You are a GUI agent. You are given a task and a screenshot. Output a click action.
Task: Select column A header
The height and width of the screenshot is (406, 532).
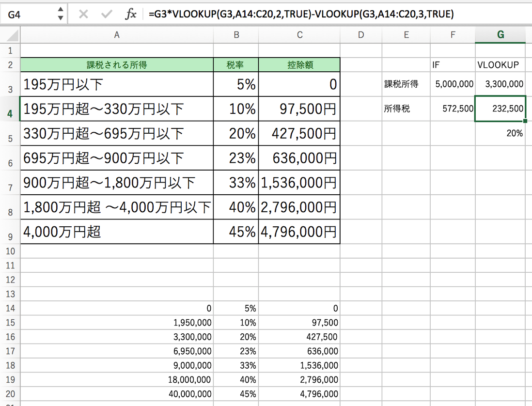pyautogui.click(x=117, y=35)
